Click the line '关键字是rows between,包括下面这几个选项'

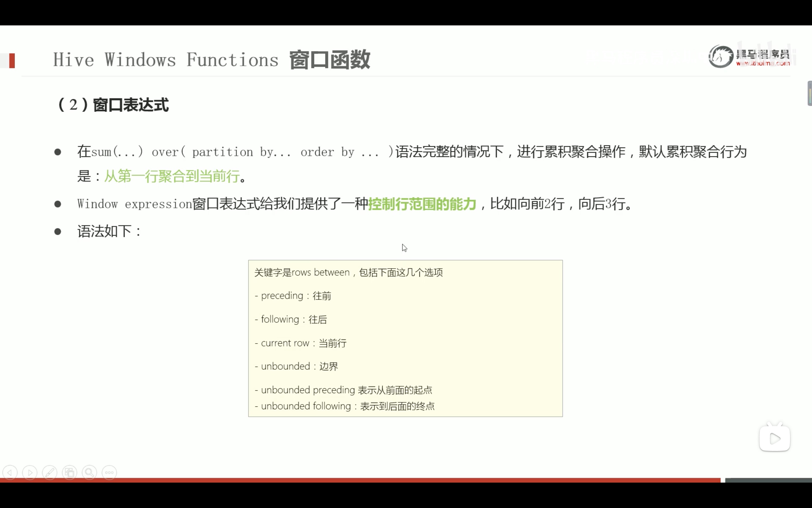click(348, 272)
